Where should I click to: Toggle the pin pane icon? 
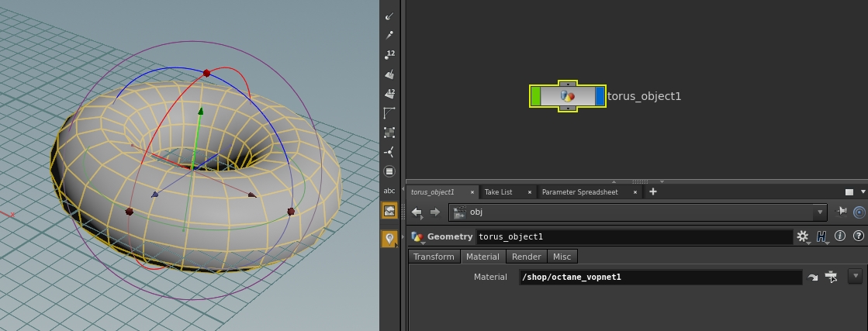tap(842, 211)
